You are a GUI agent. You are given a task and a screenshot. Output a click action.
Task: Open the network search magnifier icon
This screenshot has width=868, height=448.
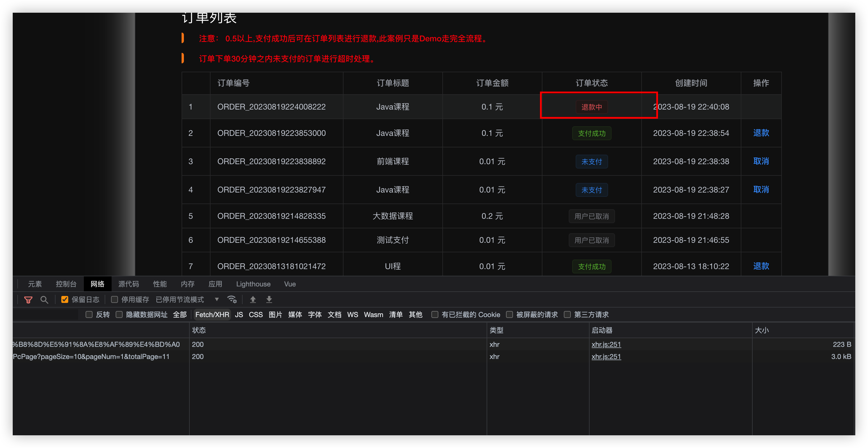tap(45, 299)
